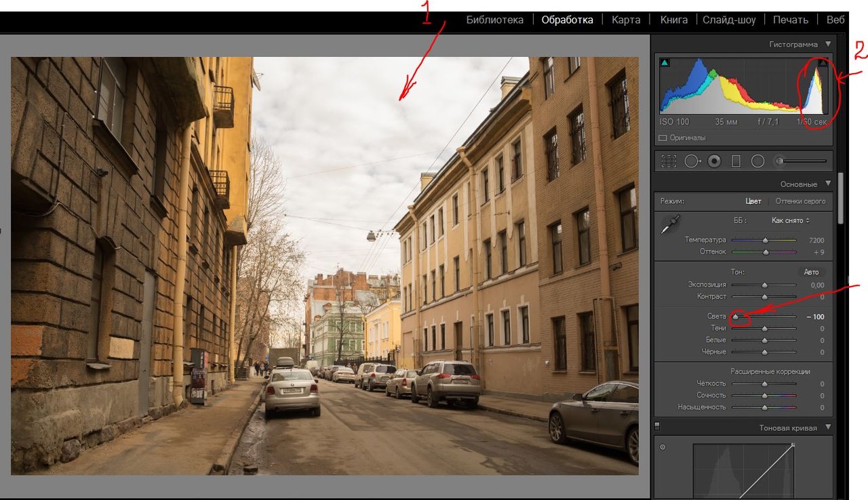Click the Света slider handle
868x500 pixels.
(735, 316)
